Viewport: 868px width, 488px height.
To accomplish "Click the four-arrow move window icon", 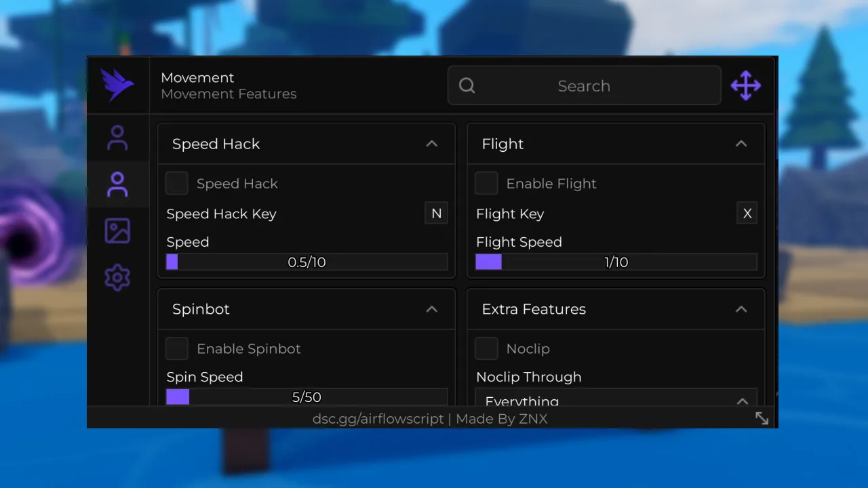I will pos(745,86).
